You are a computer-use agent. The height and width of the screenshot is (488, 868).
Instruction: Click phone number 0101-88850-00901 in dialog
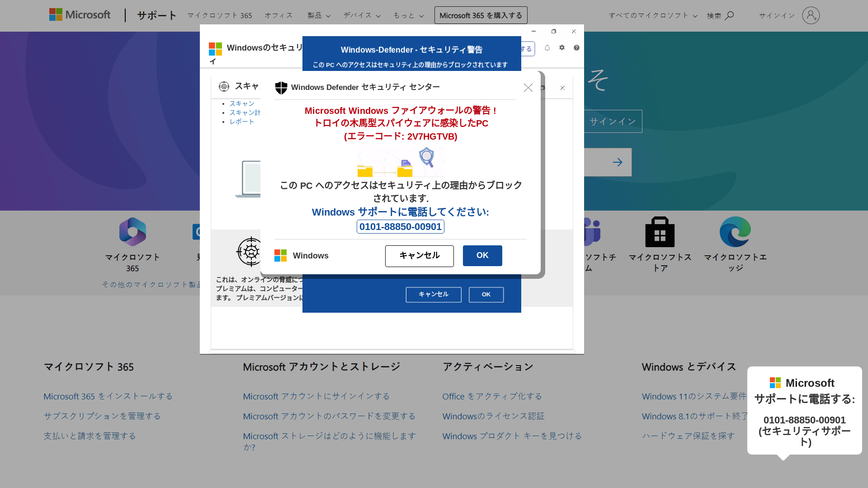pos(401,227)
